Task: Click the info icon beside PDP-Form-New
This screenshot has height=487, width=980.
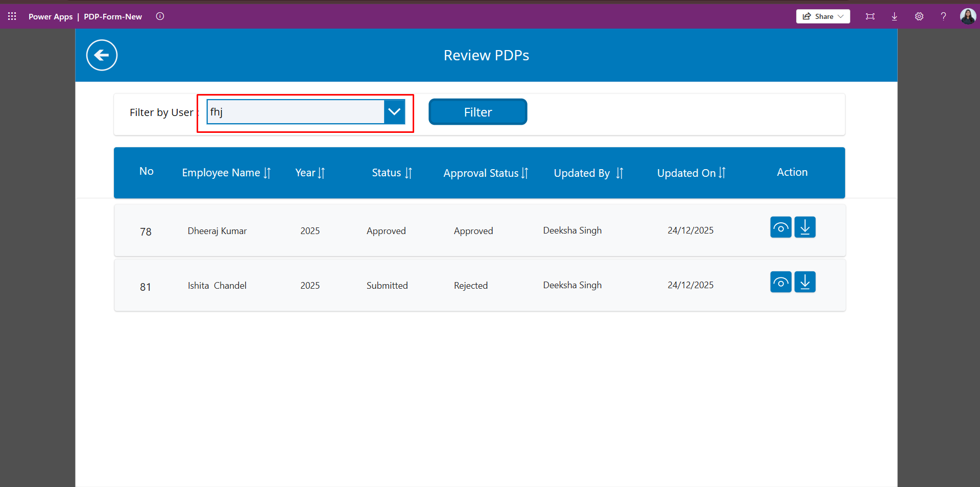Action: [160, 16]
